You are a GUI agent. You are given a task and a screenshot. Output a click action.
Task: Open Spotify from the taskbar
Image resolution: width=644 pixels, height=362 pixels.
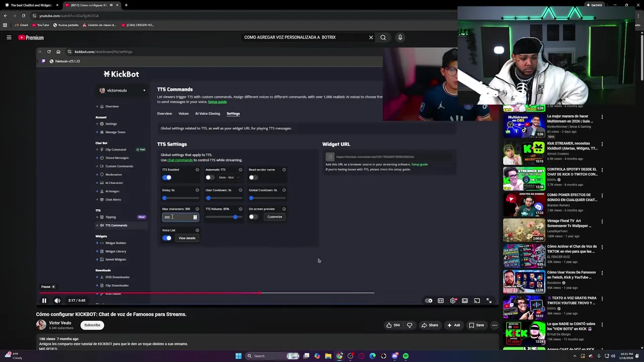click(x=406, y=356)
